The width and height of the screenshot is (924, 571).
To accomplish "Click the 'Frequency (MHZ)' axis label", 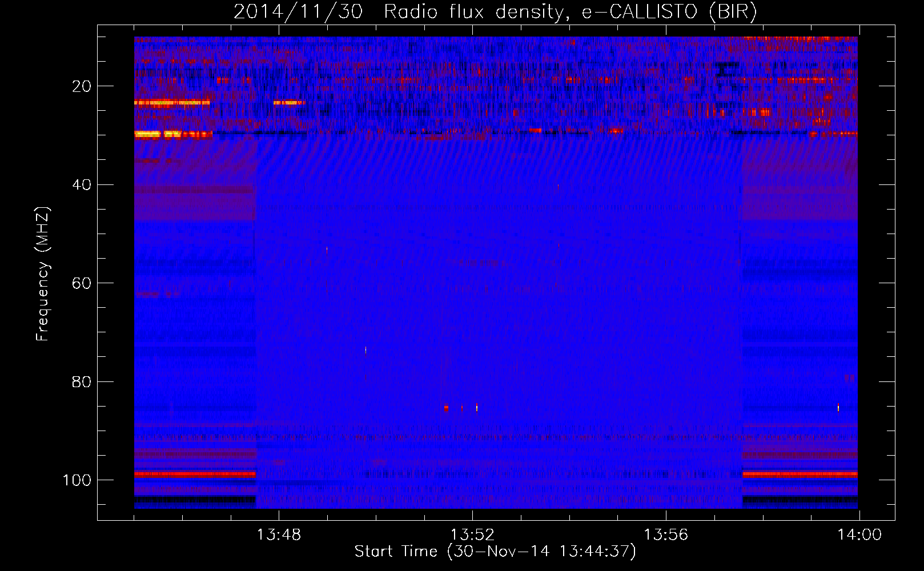I will coord(43,274).
